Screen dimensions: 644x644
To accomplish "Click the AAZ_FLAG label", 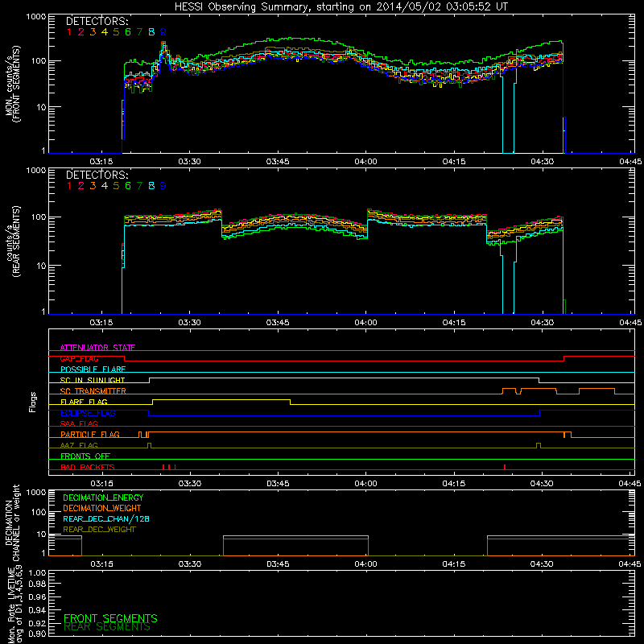I will 79,445.
